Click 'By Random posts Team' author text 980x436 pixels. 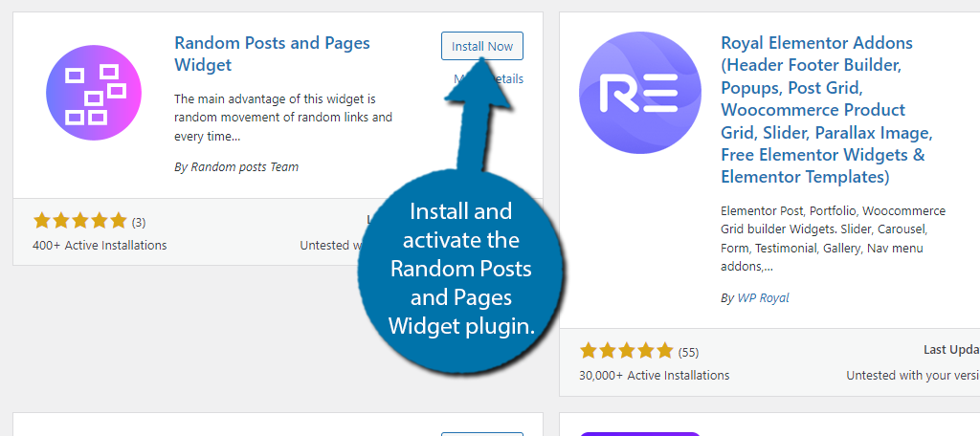point(236,166)
